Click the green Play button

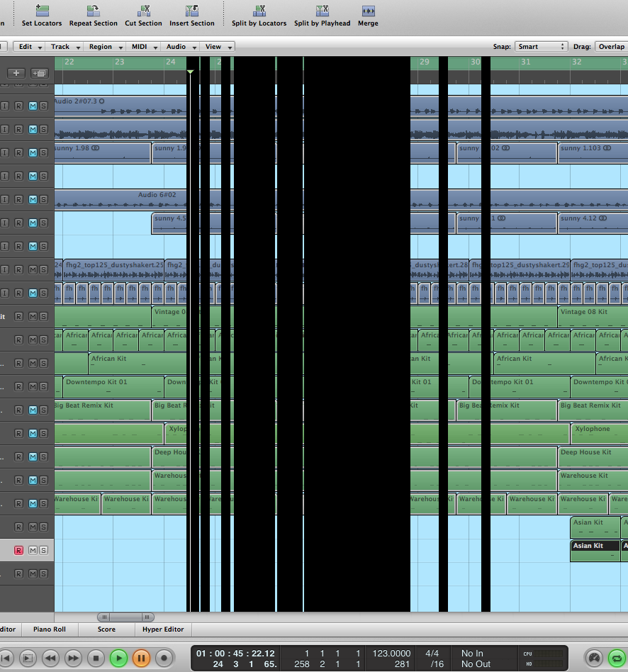pos(119,658)
